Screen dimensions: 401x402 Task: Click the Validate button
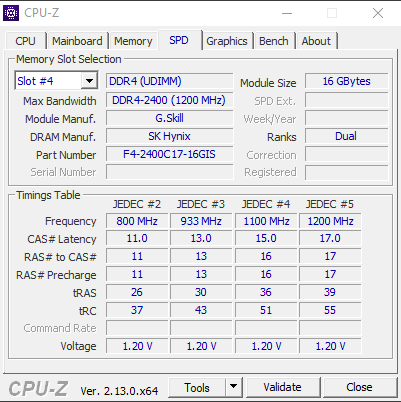click(x=282, y=387)
